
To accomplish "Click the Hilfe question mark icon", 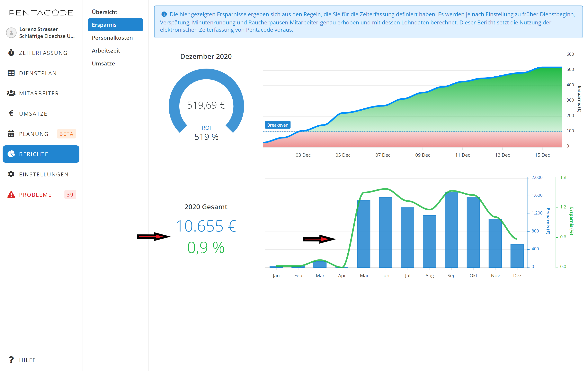I will click(x=11, y=359).
